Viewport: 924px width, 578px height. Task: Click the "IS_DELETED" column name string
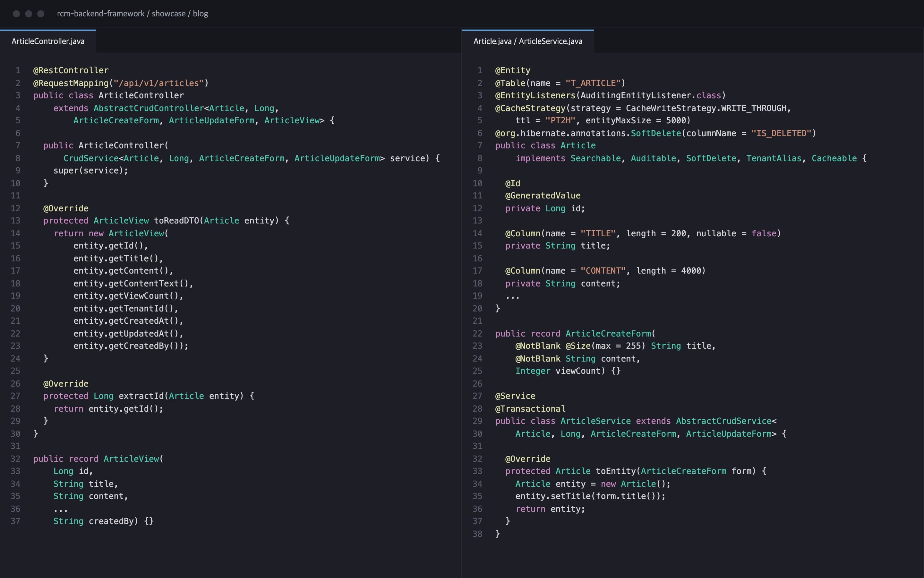[x=781, y=133]
